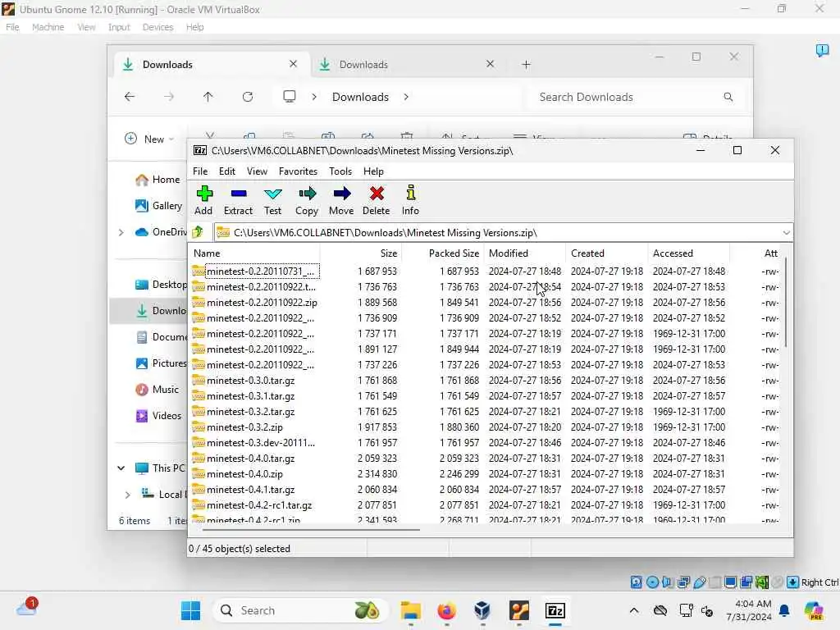Open Videos folder in sidebar
840x630 pixels.
(x=158, y=416)
